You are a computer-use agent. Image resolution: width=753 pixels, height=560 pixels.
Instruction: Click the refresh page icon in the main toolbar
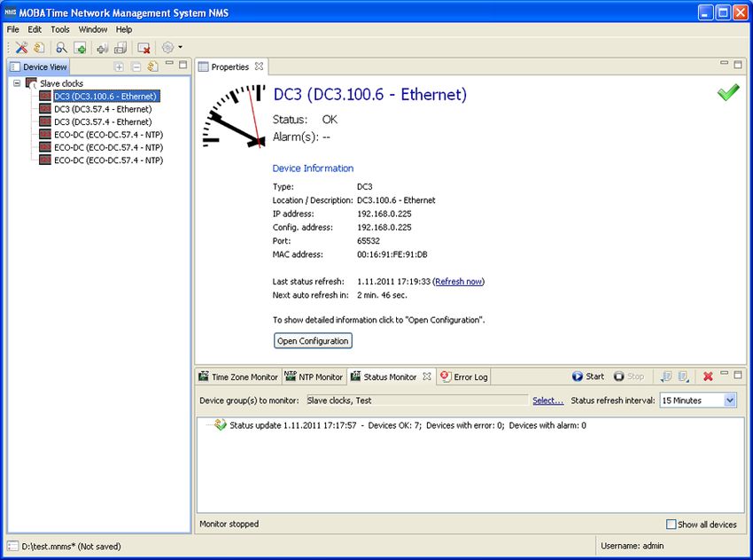coord(39,47)
